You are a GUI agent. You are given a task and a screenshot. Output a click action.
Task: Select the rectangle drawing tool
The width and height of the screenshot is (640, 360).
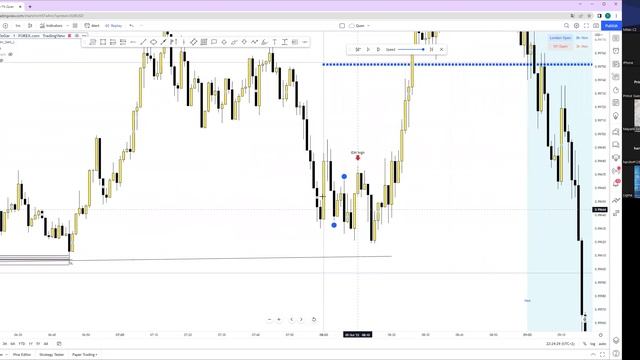coord(103,42)
